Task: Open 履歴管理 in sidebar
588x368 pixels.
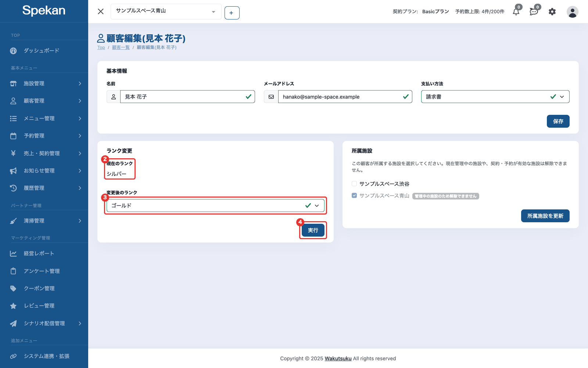Action: [x=44, y=188]
